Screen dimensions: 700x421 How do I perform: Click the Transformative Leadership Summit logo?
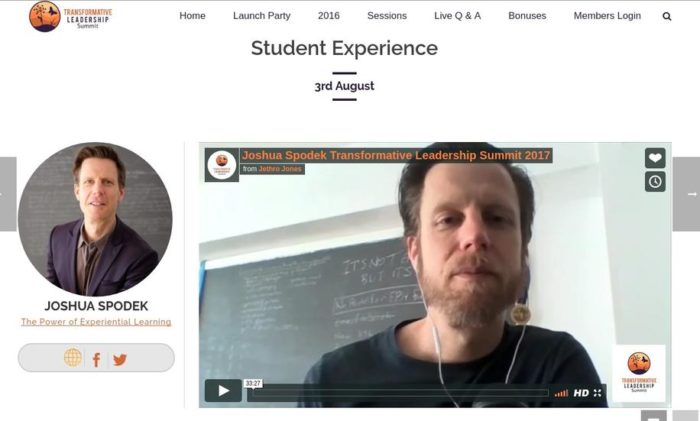click(x=70, y=17)
